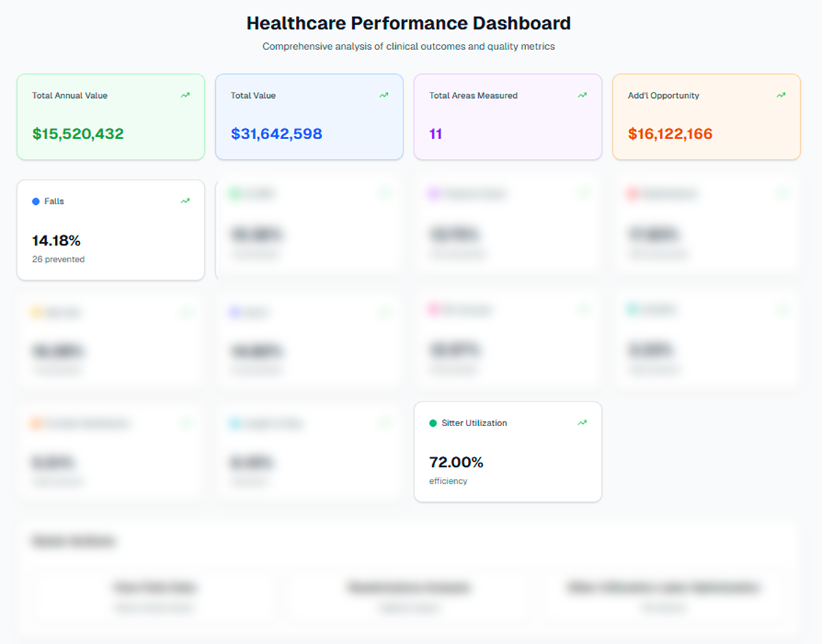Click the trend icon on Total Annual Value card

184,95
